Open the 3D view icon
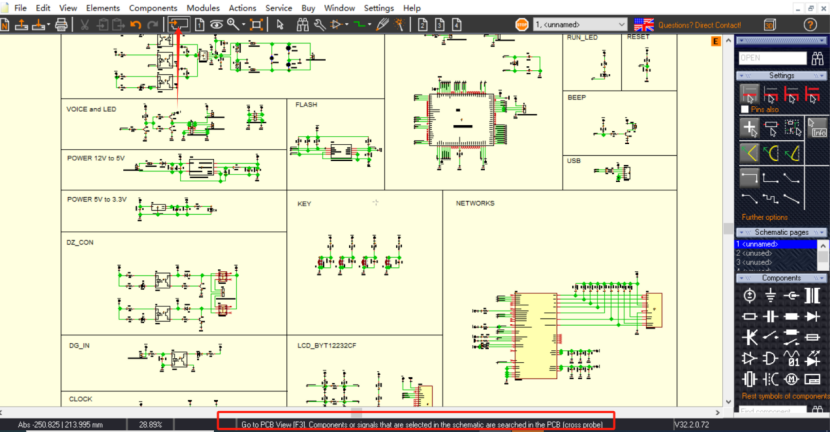This screenshot has height=432, width=830. tap(770, 25)
